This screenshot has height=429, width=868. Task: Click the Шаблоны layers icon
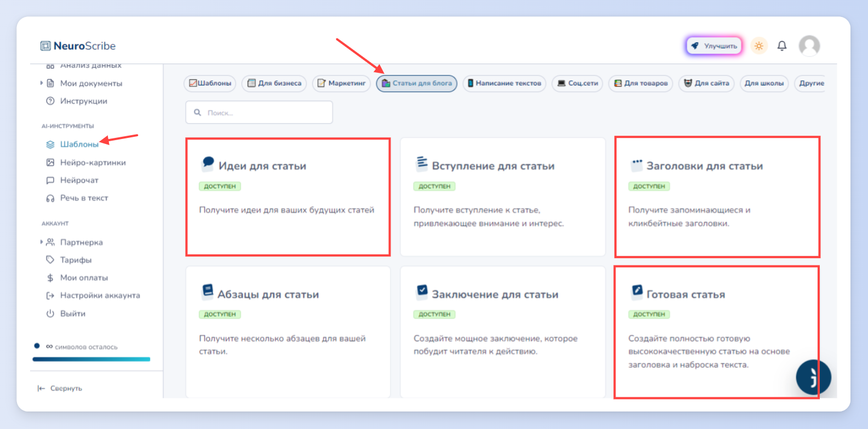[50, 144]
